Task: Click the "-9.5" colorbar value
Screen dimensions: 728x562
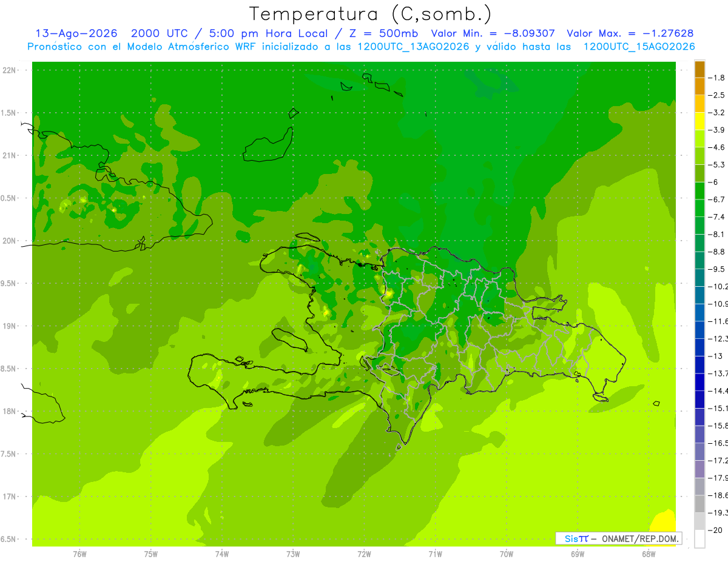Action: tap(717, 269)
